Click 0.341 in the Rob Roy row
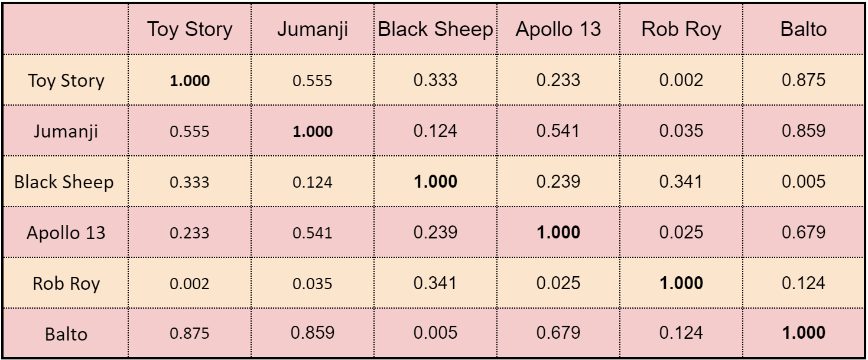 (435, 283)
